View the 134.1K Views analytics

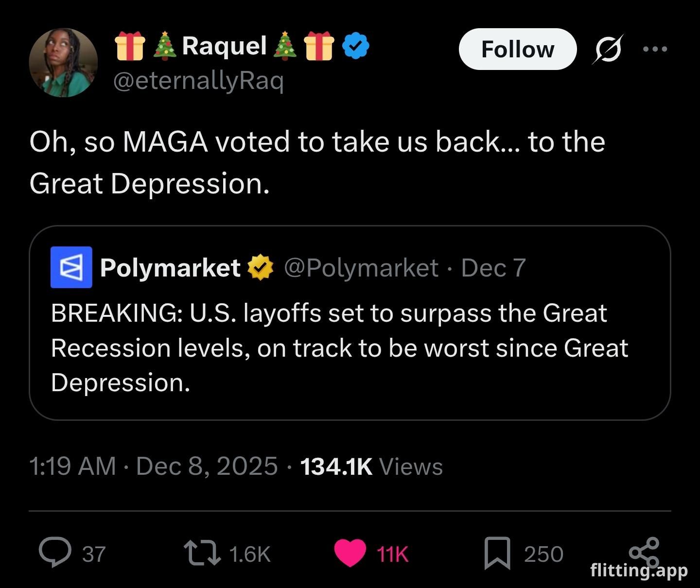[x=371, y=466]
